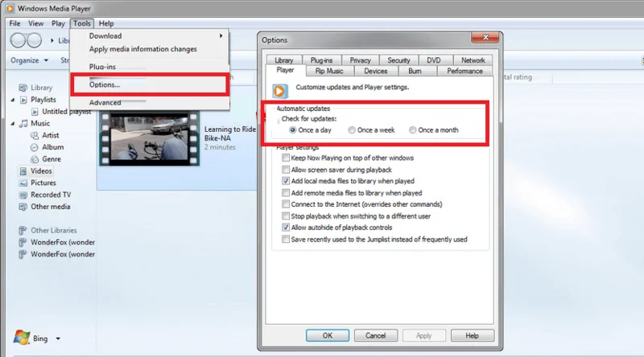Screen dimensions: 644x357
Task: Click the orange Player icon in Options dialog
Action: pyautogui.click(x=279, y=91)
